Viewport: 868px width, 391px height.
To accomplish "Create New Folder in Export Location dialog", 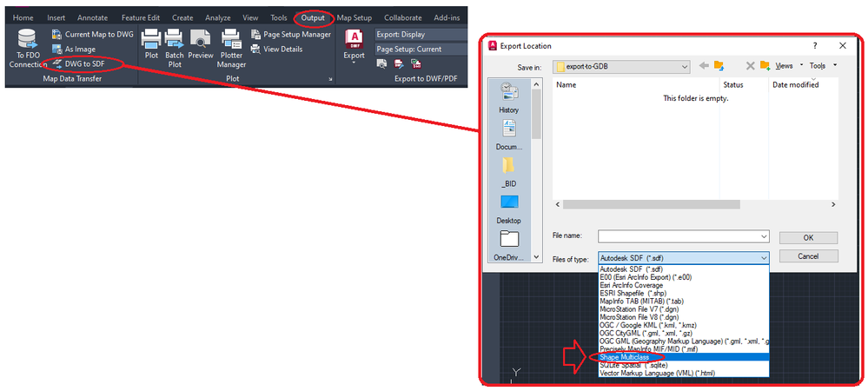I will pos(765,66).
